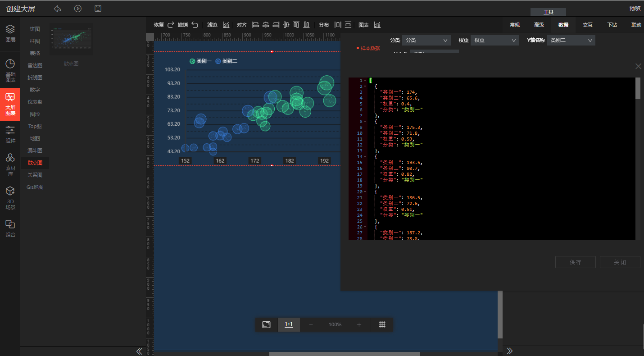Switch to the 下钻 tab
Viewport: 644px width, 356px height.
tap(612, 25)
